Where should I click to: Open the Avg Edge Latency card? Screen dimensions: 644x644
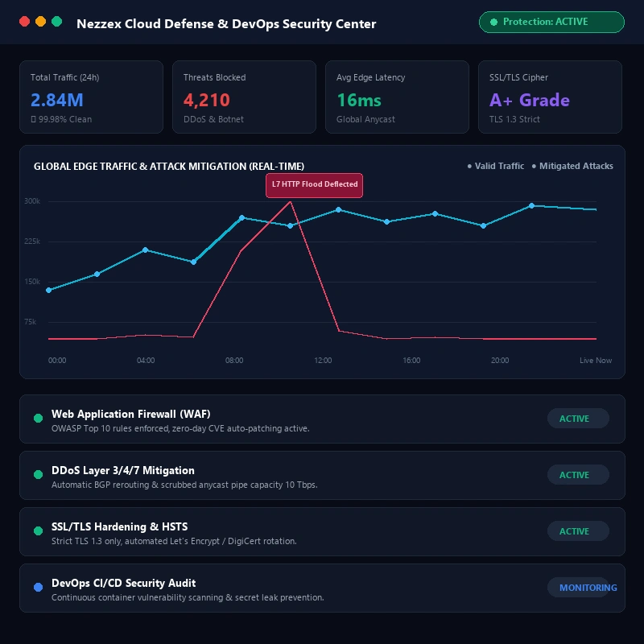point(397,97)
